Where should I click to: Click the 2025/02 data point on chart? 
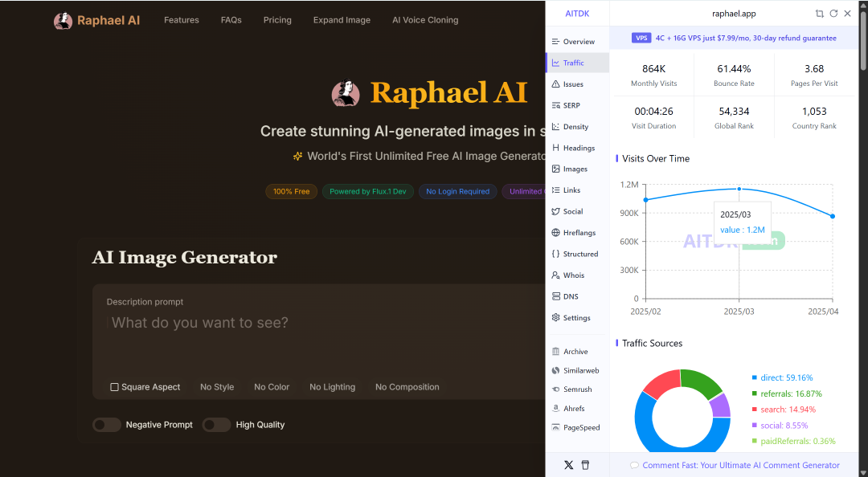click(x=645, y=200)
